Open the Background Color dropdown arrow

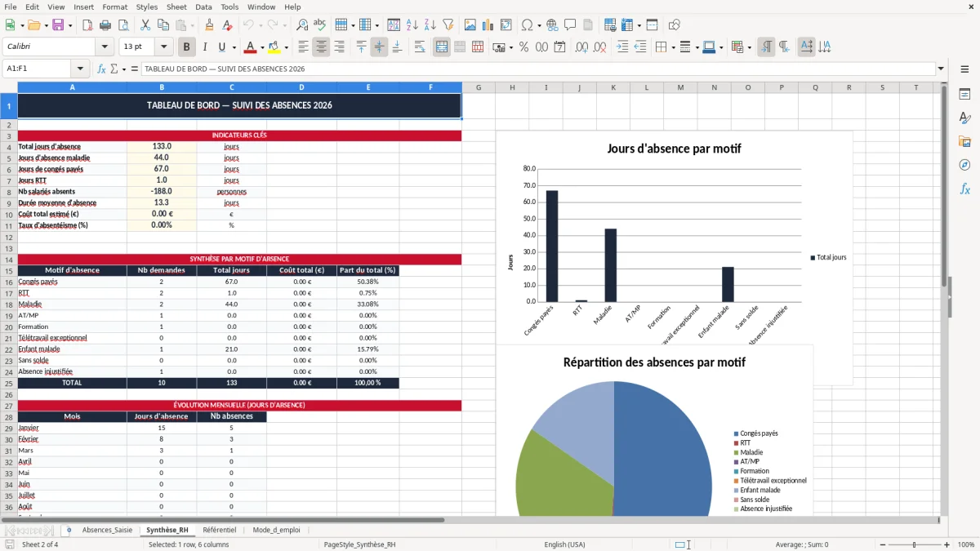click(x=285, y=47)
